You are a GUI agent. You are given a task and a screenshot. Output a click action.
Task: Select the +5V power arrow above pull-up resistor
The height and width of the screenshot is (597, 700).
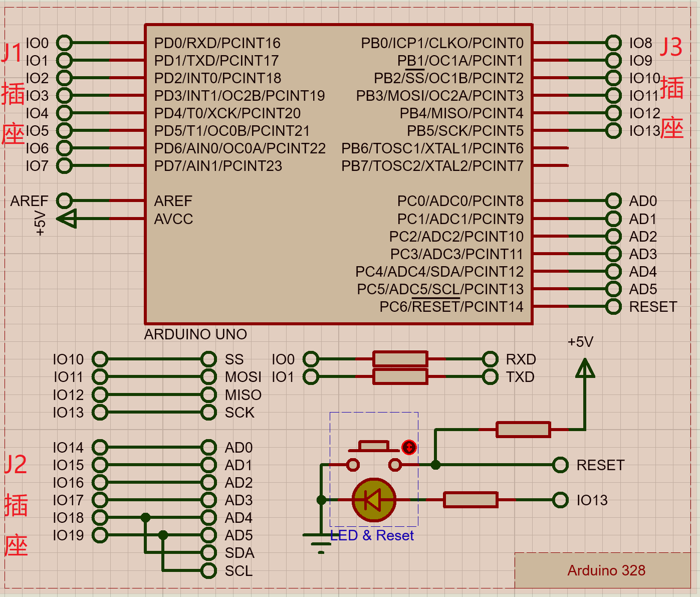click(585, 368)
